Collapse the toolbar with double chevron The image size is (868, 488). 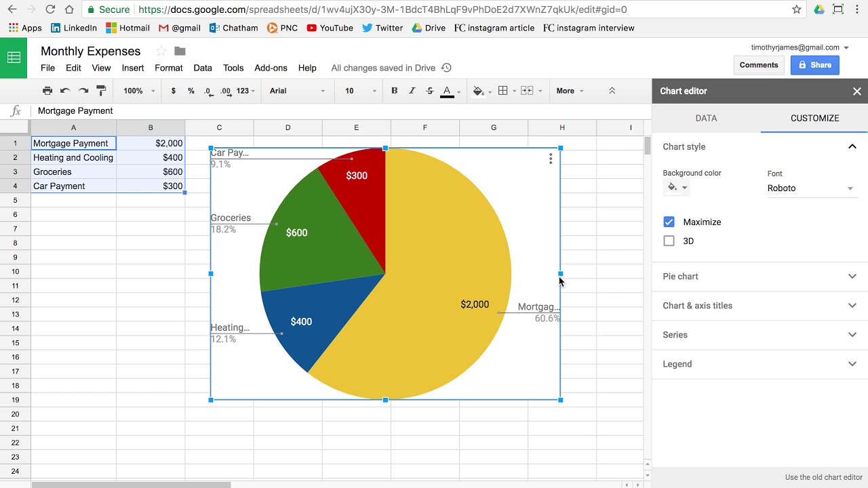coord(612,91)
